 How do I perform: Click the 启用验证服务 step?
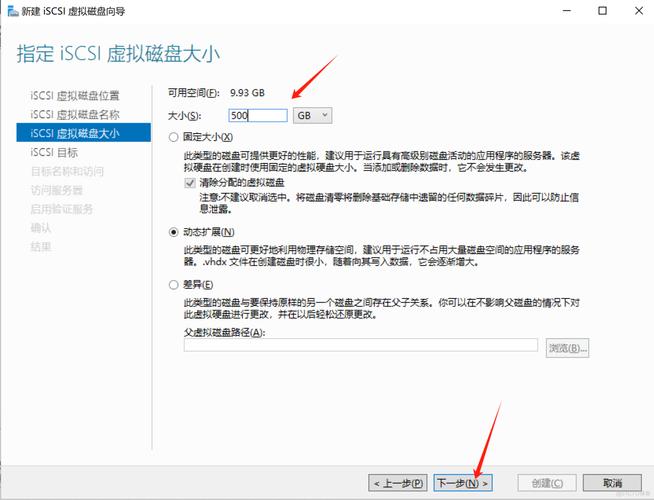click(62, 209)
